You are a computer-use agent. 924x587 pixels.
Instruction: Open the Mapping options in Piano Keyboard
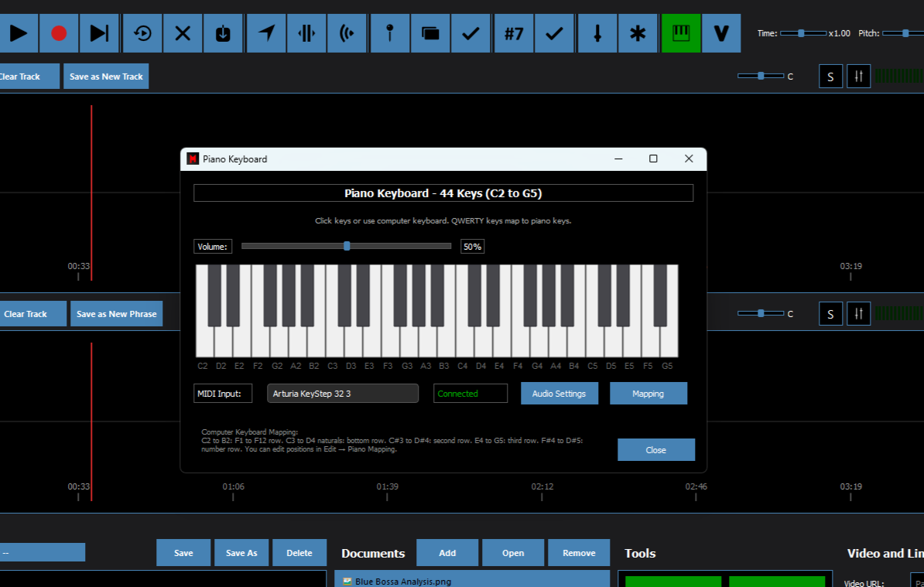click(649, 393)
